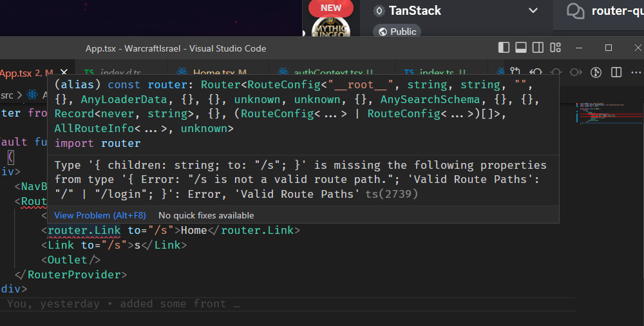Viewport: 644px width, 326px height.
Task: Click the git blame 'You, yesterday' annotation
Action: click(x=123, y=304)
